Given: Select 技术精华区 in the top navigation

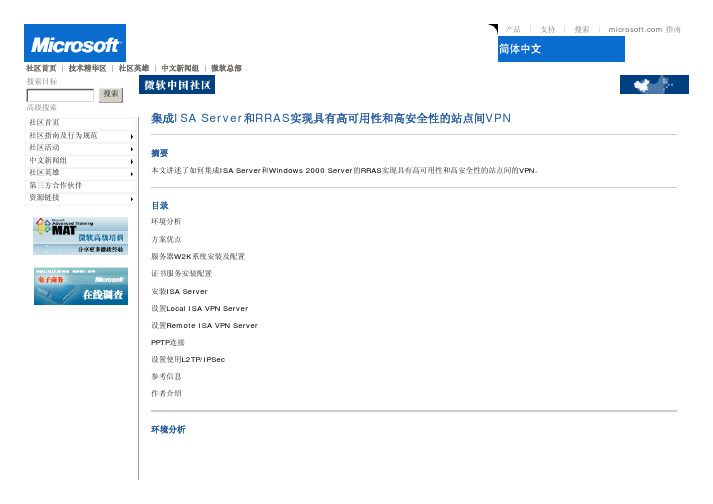Looking at the screenshot, I should 87,68.
